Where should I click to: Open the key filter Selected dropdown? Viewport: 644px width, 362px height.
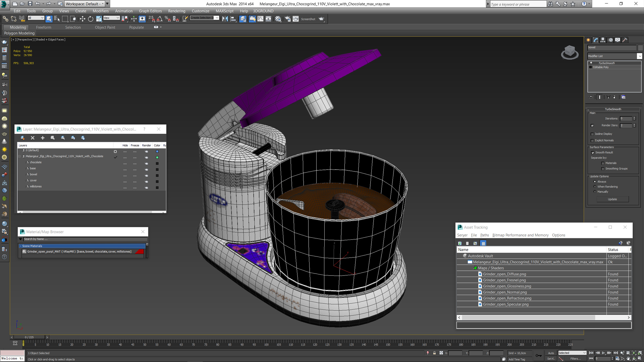572,353
